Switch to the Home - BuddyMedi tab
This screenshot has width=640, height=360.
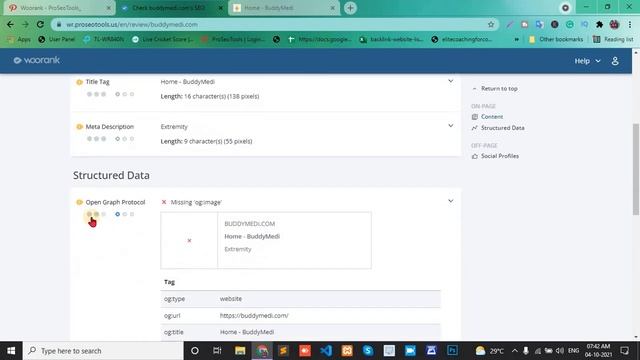tap(284, 8)
